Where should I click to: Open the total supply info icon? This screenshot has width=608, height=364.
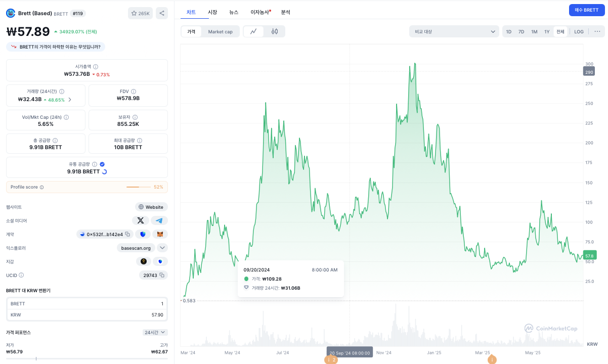55,141
